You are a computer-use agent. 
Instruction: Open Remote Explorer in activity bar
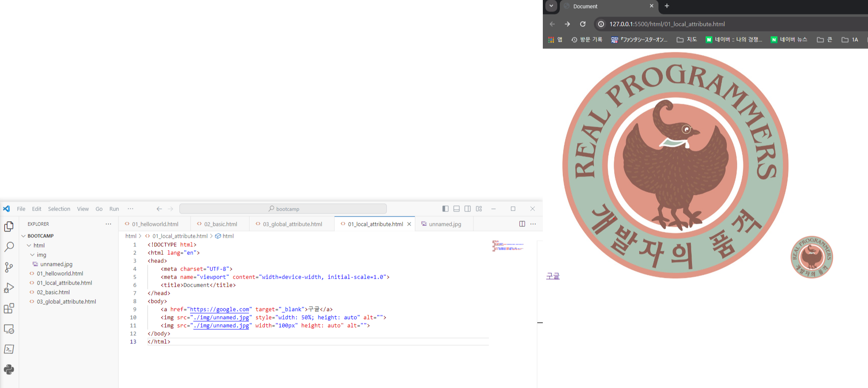pyautogui.click(x=9, y=329)
